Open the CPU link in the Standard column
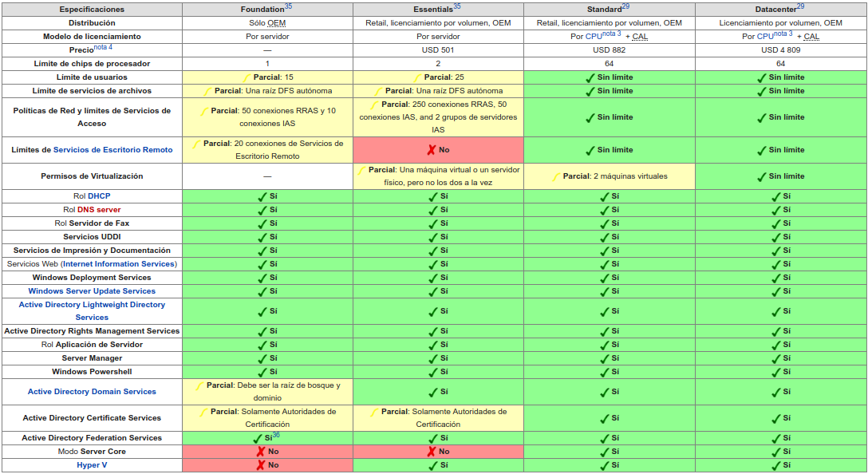 [x=594, y=37]
